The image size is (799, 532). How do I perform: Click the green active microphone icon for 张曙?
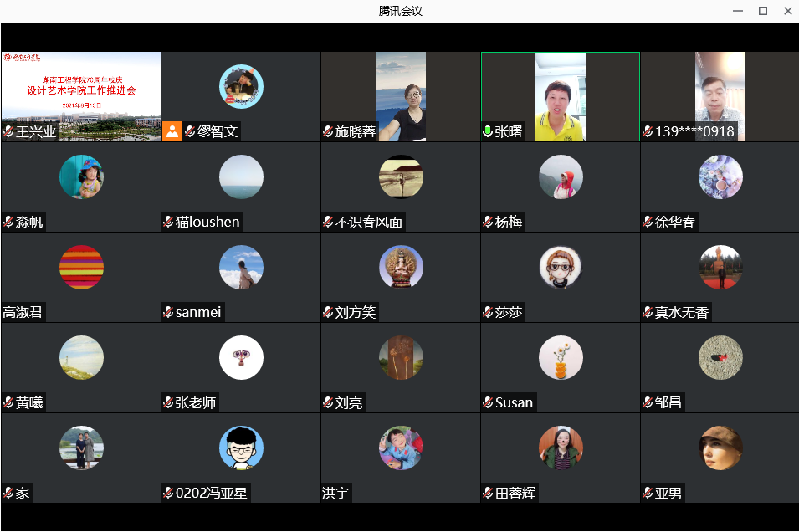click(x=488, y=131)
